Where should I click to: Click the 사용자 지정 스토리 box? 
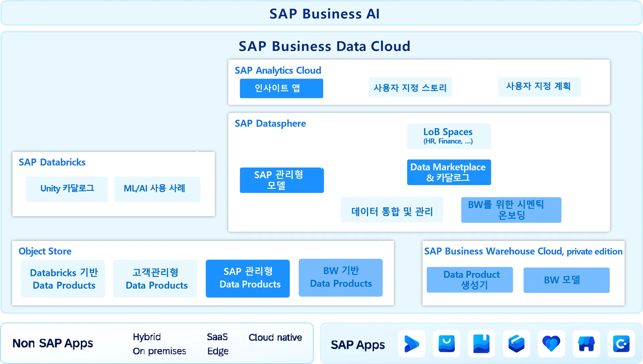coord(410,87)
